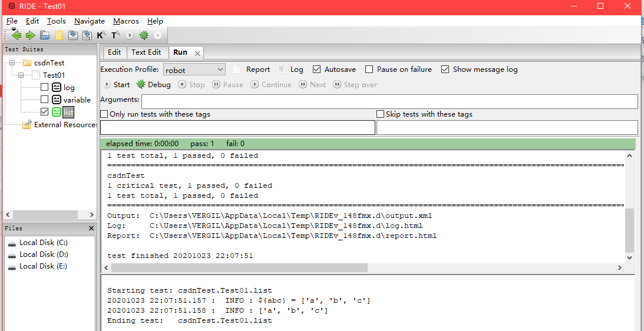Click the Stop button
Image resolution: width=644 pixels, height=331 pixels.
pos(191,85)
